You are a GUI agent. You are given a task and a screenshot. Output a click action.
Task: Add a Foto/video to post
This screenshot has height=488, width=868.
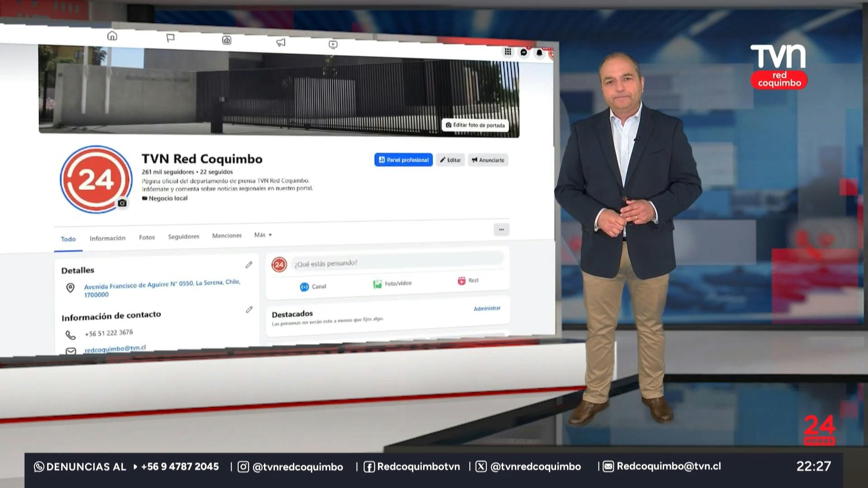click(x=392, y=284)
